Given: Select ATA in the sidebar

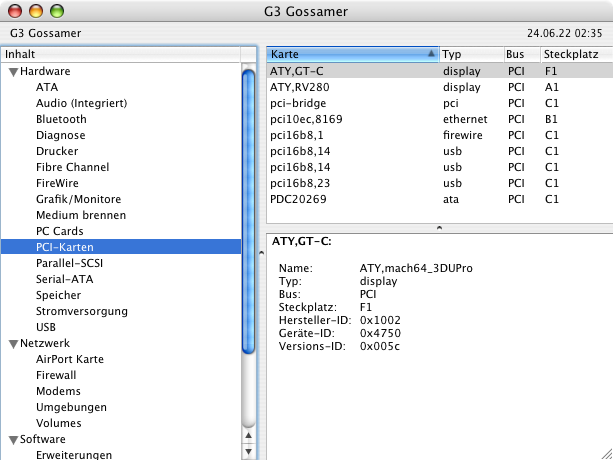Looking at the screenshot, I should click(47, 87).
